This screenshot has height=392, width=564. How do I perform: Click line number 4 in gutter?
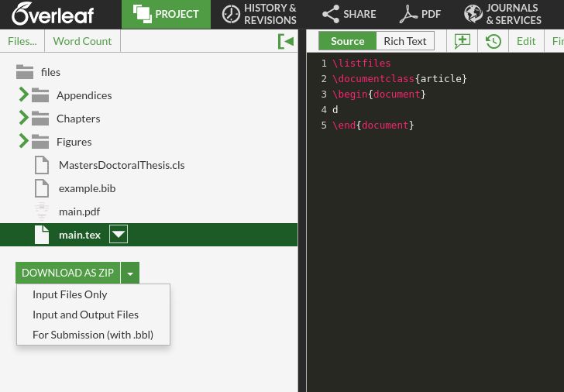pos(324,110)
